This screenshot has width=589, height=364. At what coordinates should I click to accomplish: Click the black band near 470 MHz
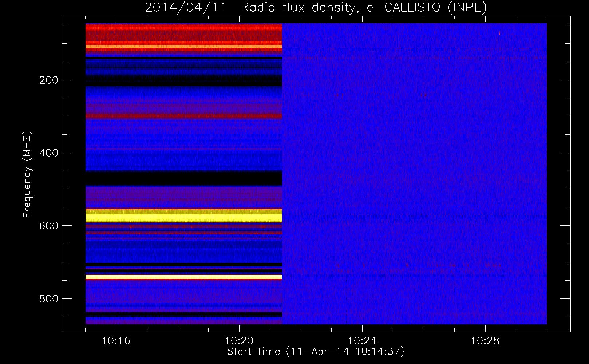(x=184, y=178)
